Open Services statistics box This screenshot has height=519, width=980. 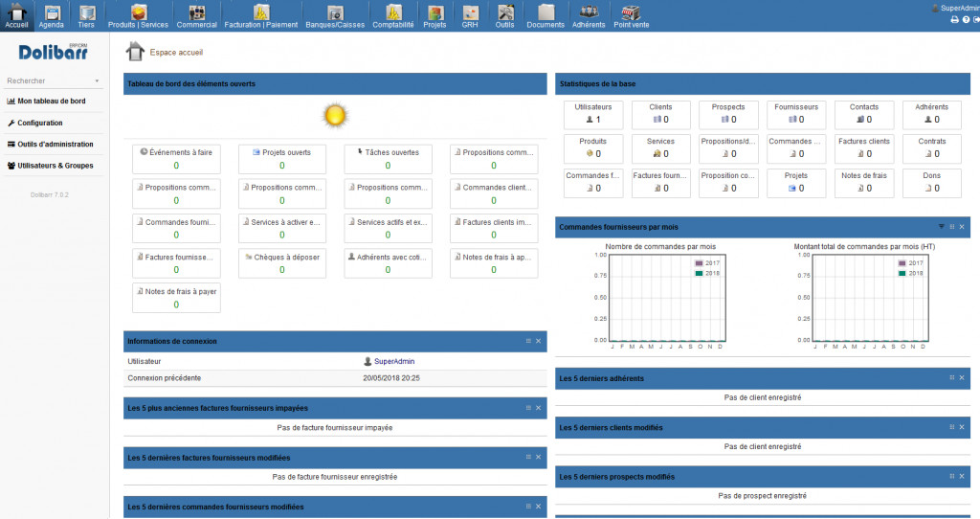coord(660,148)
